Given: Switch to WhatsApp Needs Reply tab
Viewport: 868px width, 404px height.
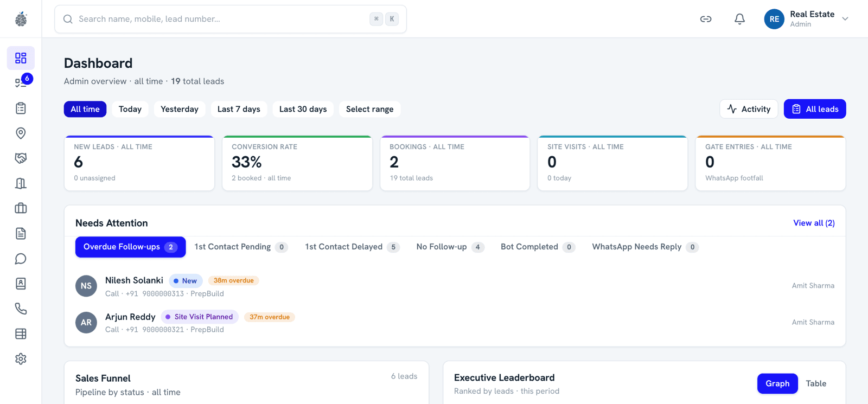Looking at the screenshot, I should click(x=645, y=247).
